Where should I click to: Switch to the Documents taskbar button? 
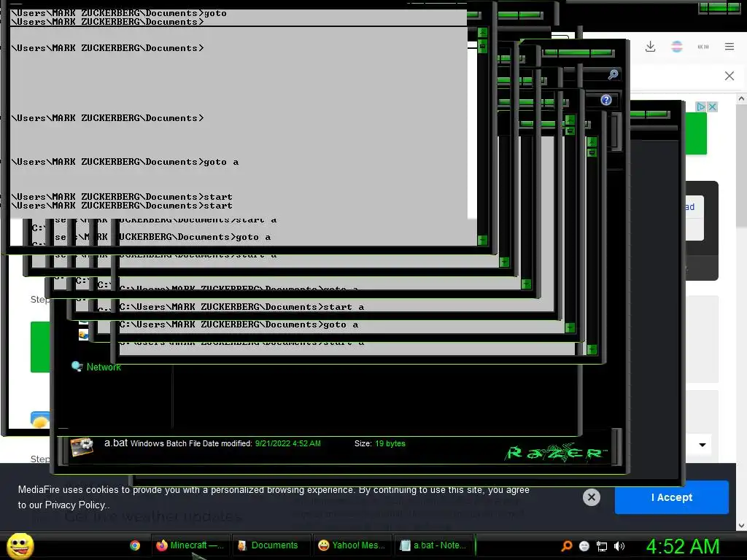tap(271, 545)
